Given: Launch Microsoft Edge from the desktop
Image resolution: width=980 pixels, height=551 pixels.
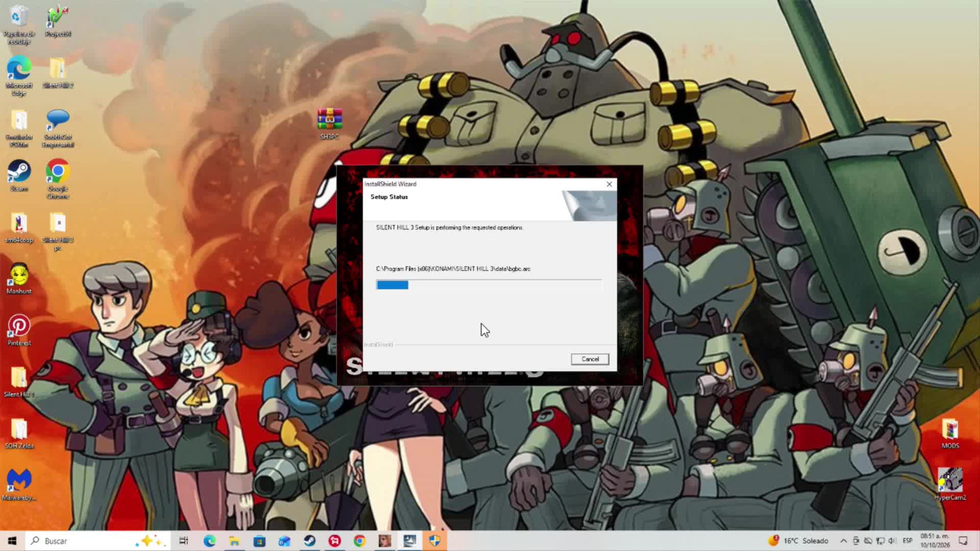Looking at the screenshot, I should click(x=19, y=76).
